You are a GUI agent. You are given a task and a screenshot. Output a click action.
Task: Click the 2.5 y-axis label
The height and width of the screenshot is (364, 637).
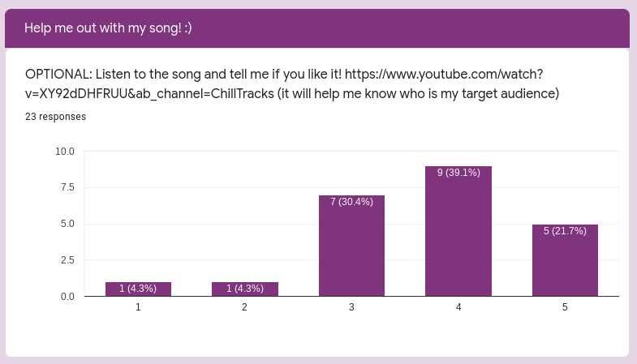(x=67, y=260)
